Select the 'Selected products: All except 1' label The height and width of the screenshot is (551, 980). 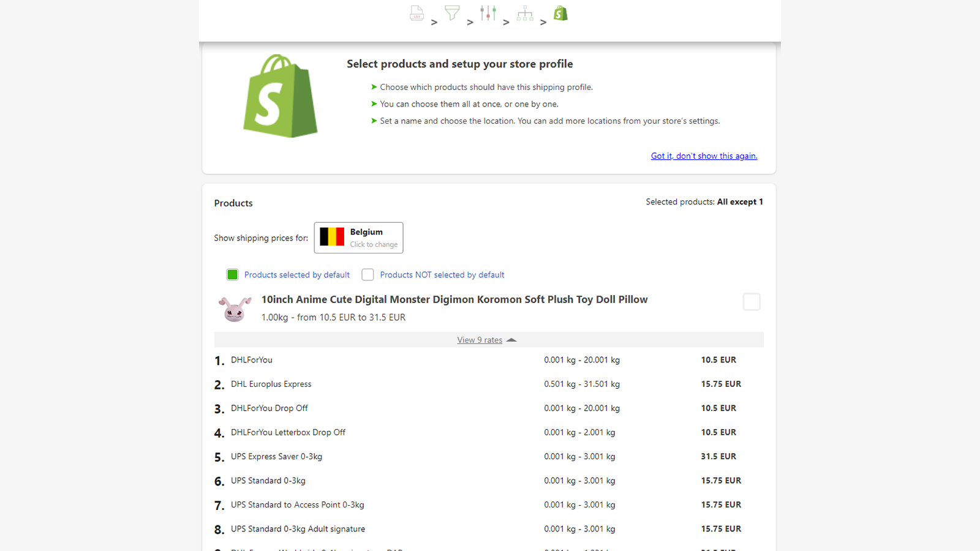point(704,201)
